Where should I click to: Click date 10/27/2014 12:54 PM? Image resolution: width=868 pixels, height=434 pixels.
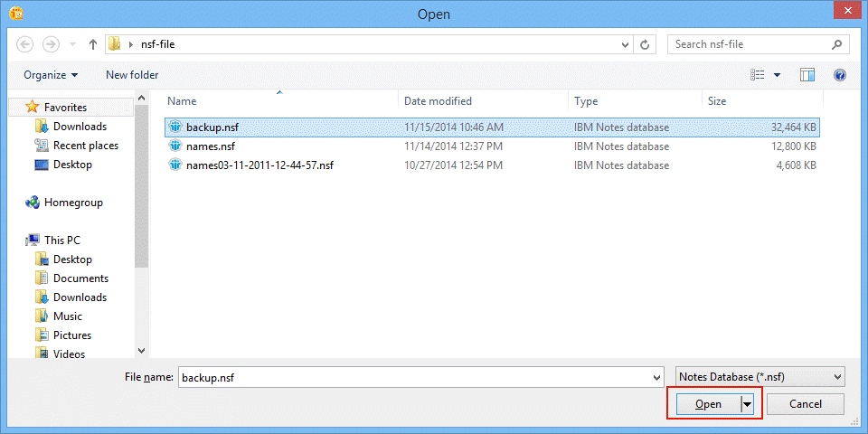coord(453,165)
